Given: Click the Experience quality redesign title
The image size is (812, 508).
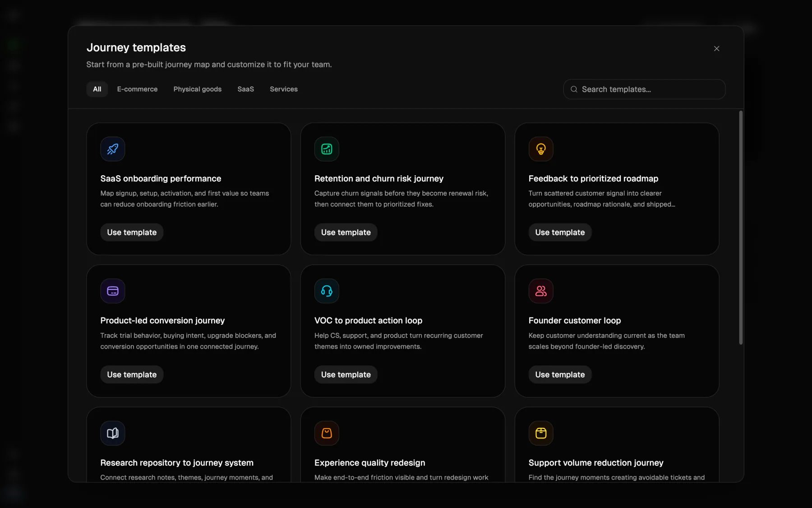Looking at the screenshot, I should (x=370, y=462).
